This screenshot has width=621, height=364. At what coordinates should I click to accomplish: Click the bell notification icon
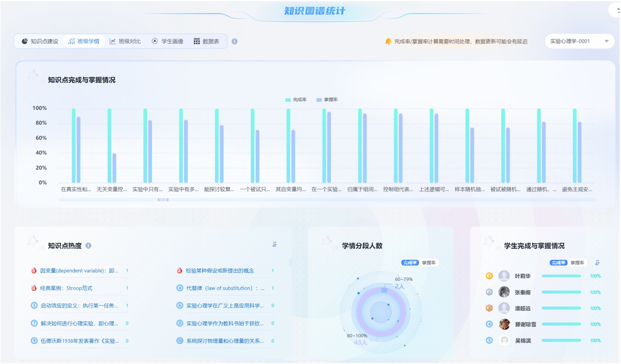pos(388,41)
